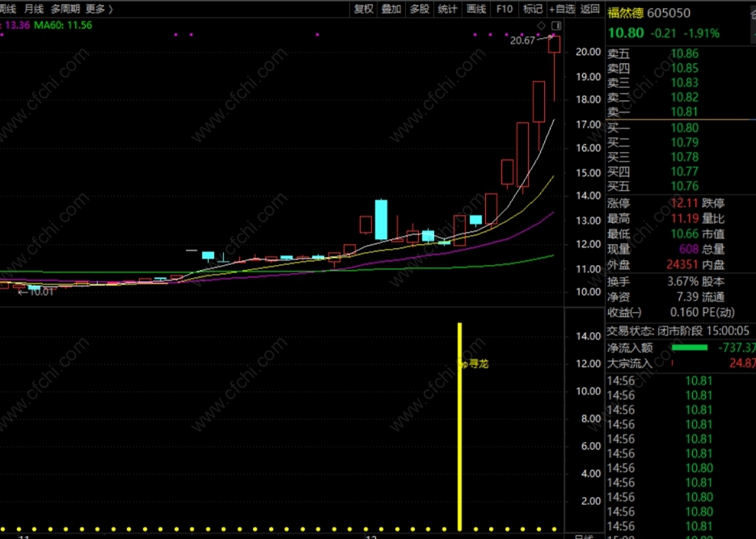
Task: Switch to the 多周期 multi-period tab
Action: coord(65,9)
